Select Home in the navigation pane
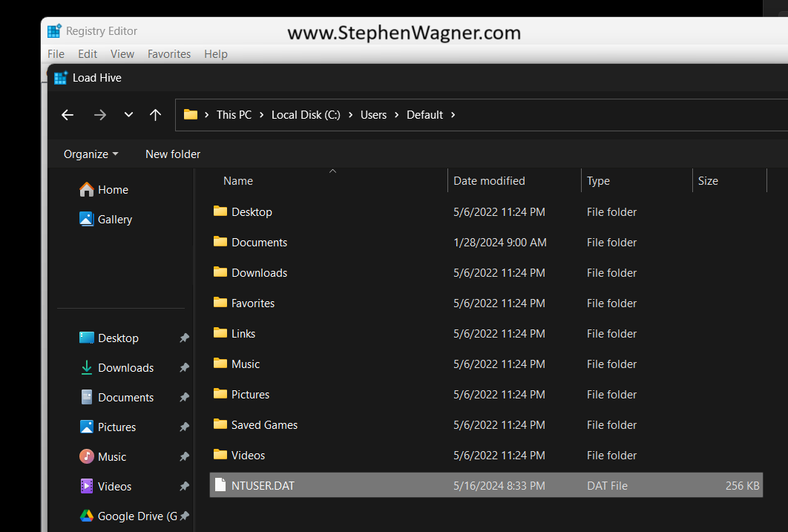This screenshot has height=532, width=788. (x=113, y=190)
